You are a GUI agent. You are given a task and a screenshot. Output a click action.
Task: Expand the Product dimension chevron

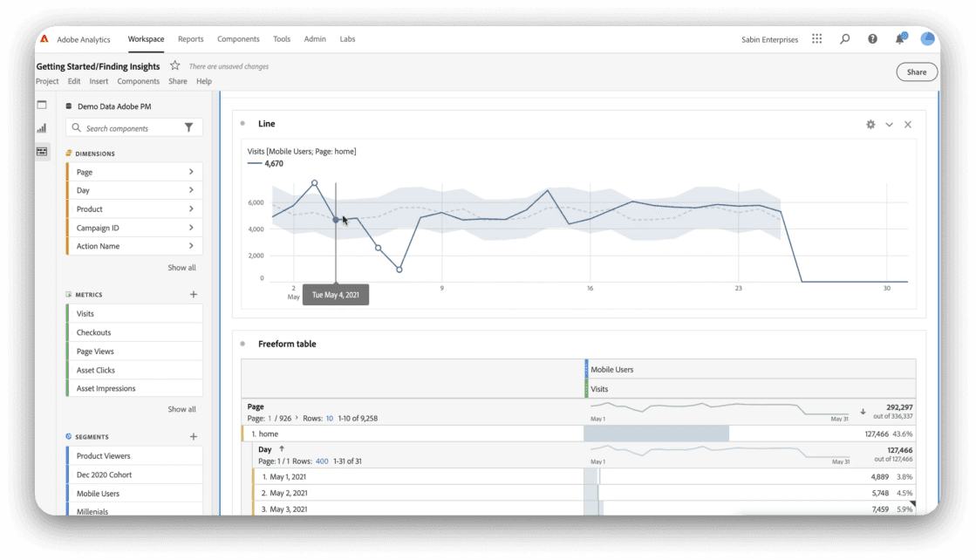coord(191,208)
